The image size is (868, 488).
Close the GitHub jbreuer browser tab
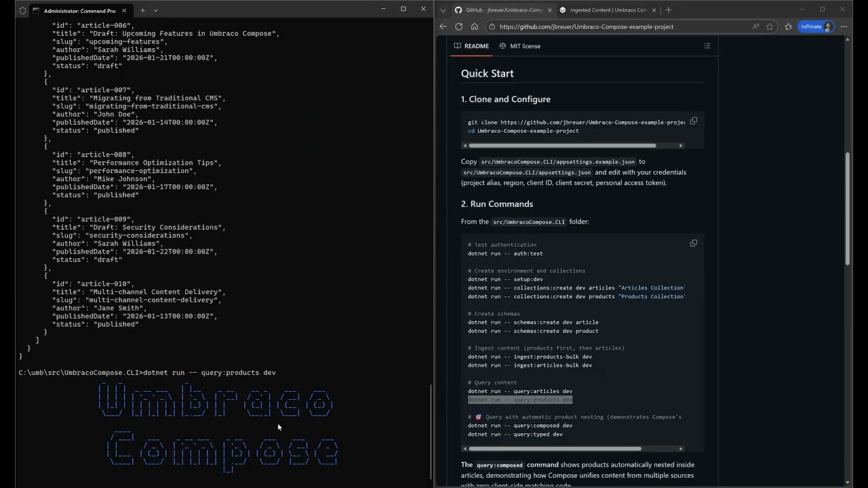549,10
